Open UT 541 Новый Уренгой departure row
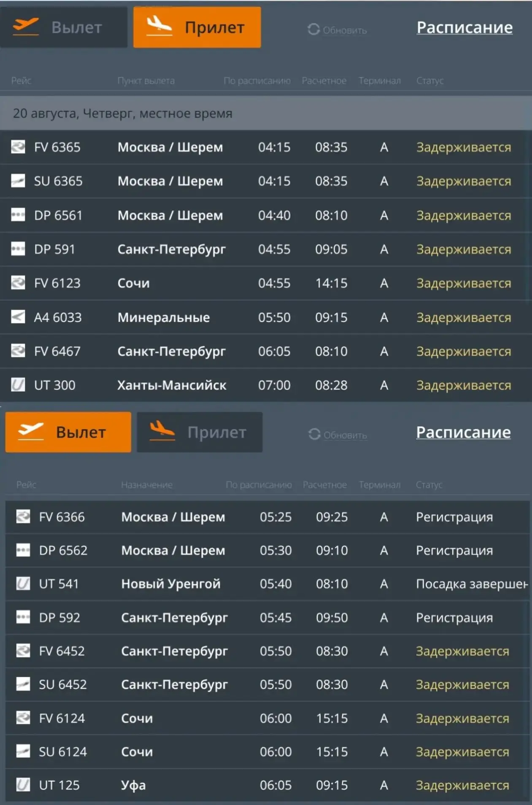 click(x=267, y=584)
